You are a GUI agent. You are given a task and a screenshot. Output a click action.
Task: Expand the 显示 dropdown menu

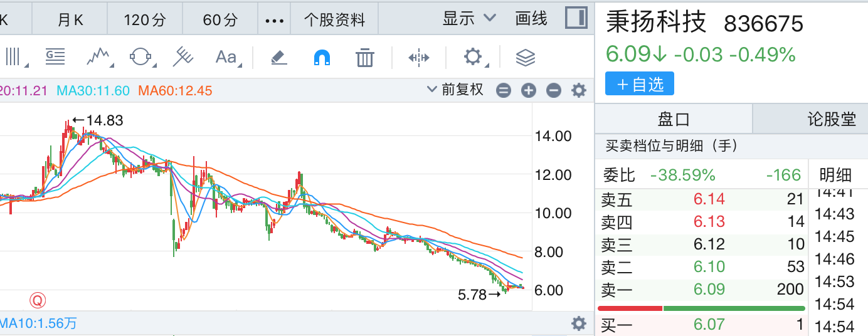point(469,19)
